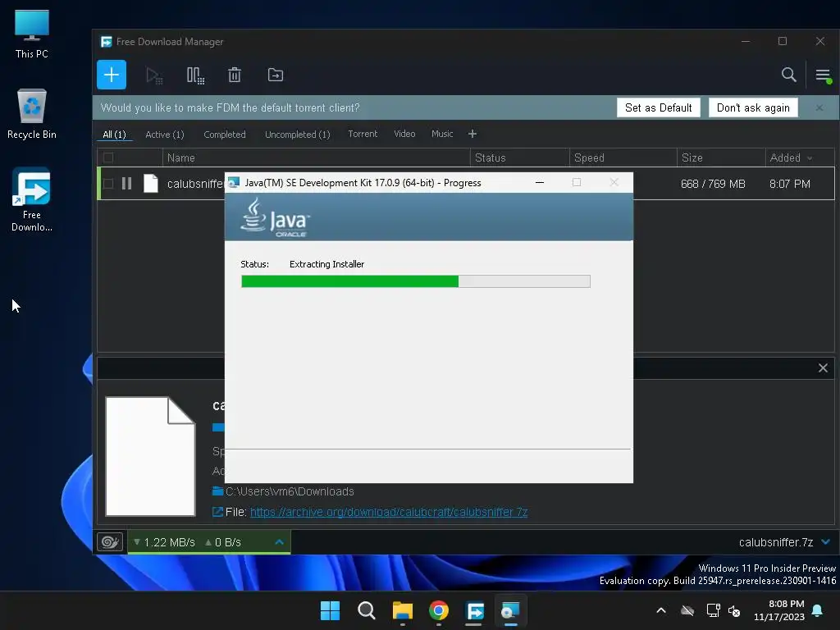Open taskbar Search

click(x=367, y=610)
